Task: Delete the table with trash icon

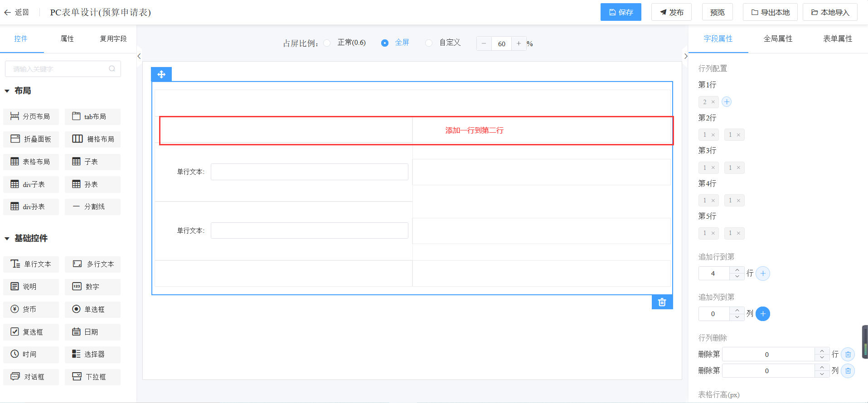Action: point(662,302)
